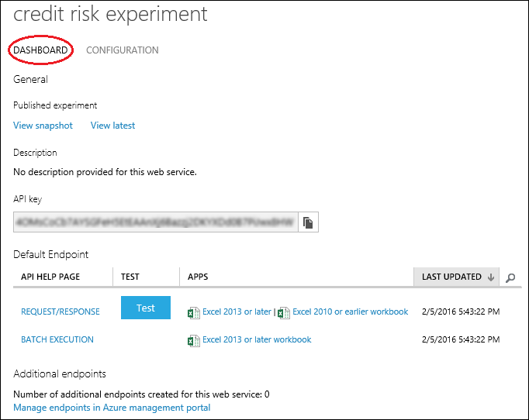Download the 'Excel 2013 or later workbook' for batch execution
529x420 pixels.
[257, 339]
